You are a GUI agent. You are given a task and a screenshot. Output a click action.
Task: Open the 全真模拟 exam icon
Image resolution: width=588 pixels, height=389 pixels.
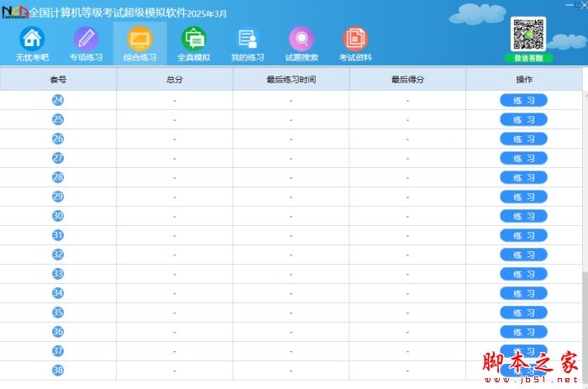coord(193,39)
